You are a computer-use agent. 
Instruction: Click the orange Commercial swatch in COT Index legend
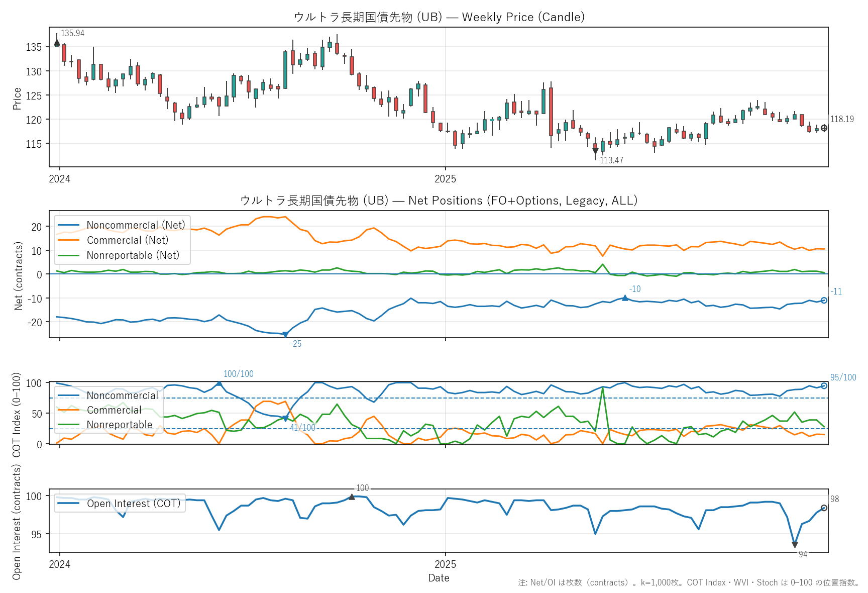[69, 410]
